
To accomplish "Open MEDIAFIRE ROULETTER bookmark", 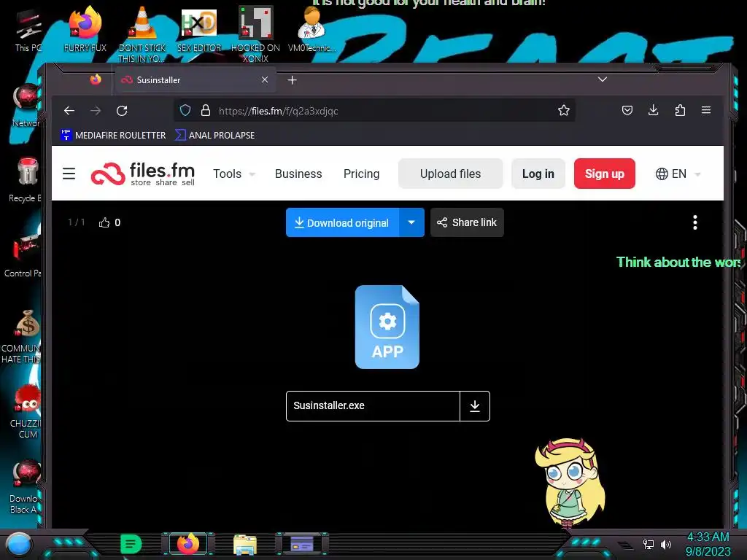I will (113, 135).
